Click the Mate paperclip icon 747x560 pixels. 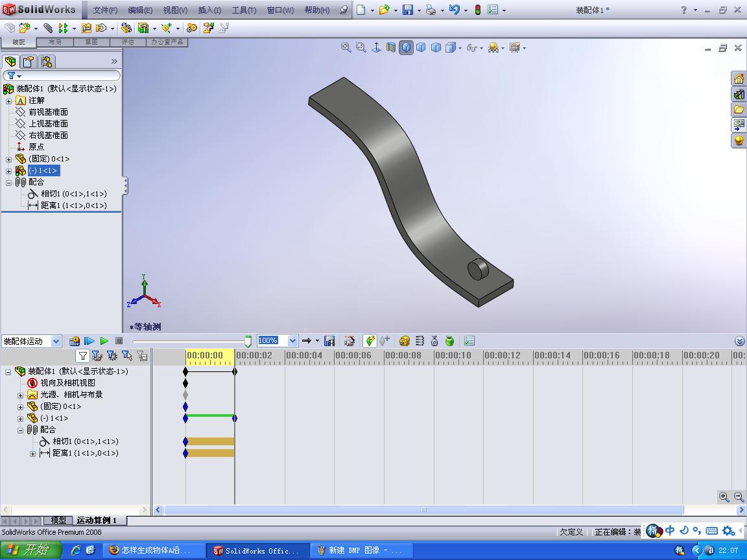pyautogui.click(x=48, y=28)
